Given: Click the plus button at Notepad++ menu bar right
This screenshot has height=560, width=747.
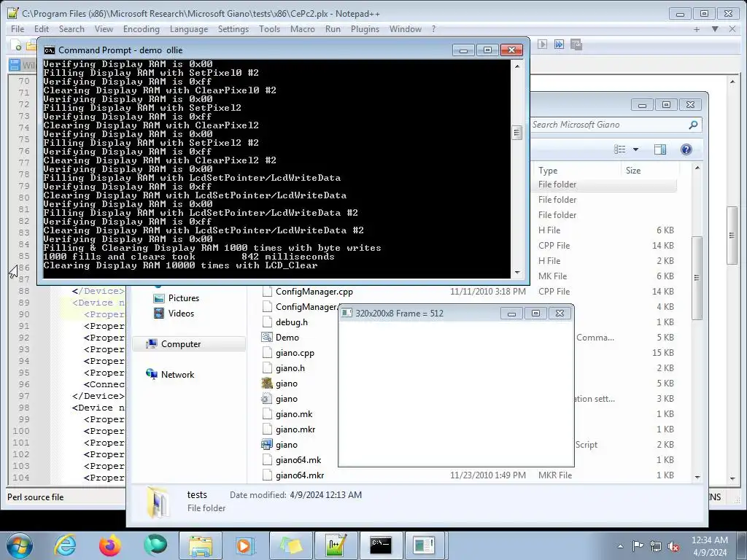Looking at the screenshot, I should click(697, 29).
